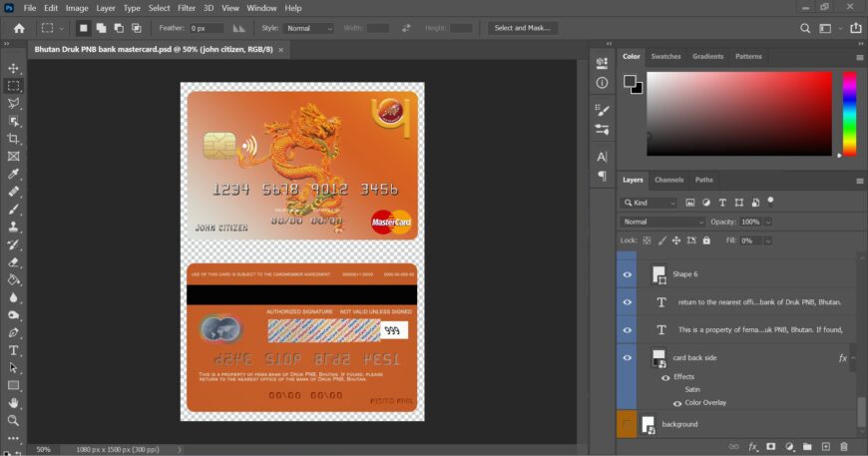Select the Paint Bucket tool
The height and width of the screenshot is (456, 868).
coord(13,279)
